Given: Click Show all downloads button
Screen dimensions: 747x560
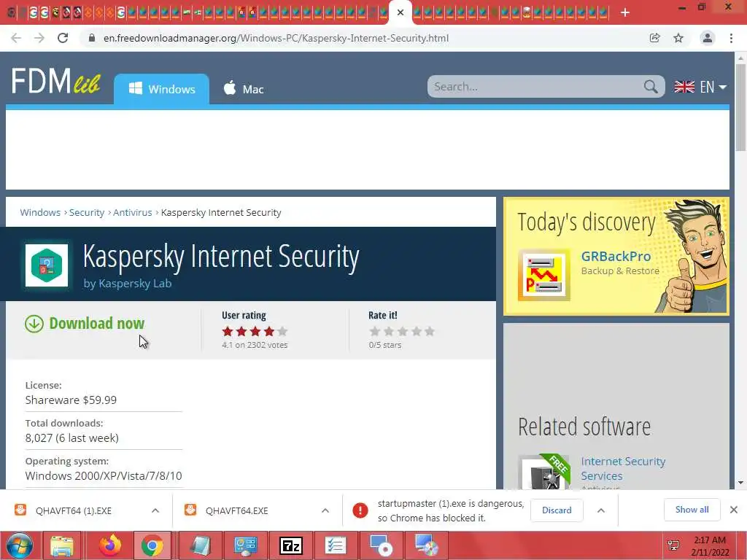Looking at the screenshot, I should click(x=692, y=510).
